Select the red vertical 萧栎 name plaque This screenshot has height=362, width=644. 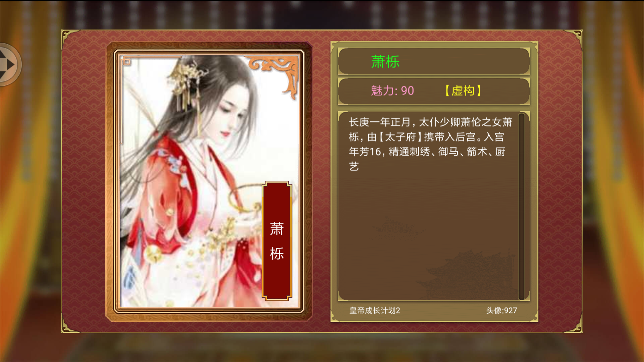pyautogui.click(x=277, y=241)
